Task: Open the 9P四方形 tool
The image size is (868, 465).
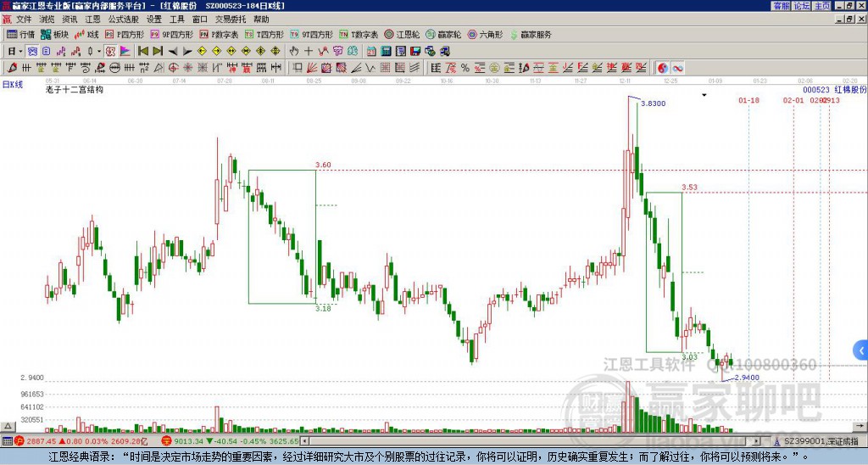Action: click(x=171, y=34)
